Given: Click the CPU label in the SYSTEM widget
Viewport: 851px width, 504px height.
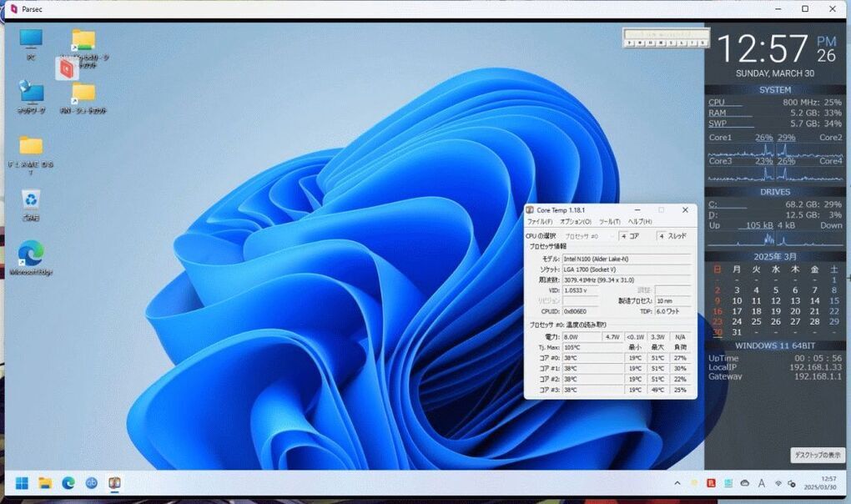Looking at the screenshot, I should coord(717,102).
